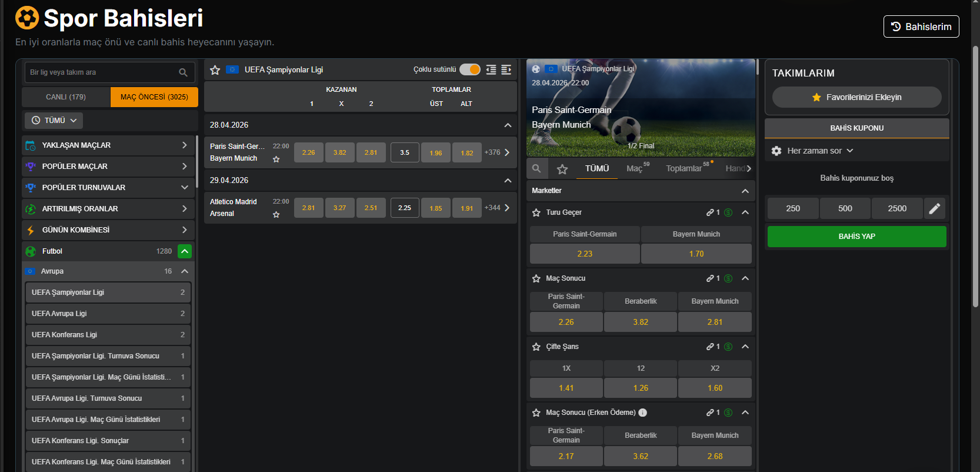Click Favorilerinizi Ekleyin button

click(856, 97)
